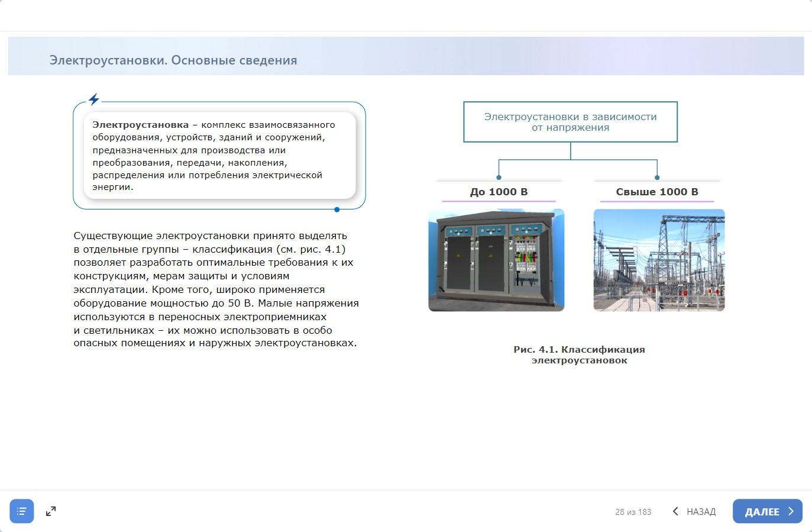Click the lightning bolt icon on definition box
812x532 pixels.
94,99
